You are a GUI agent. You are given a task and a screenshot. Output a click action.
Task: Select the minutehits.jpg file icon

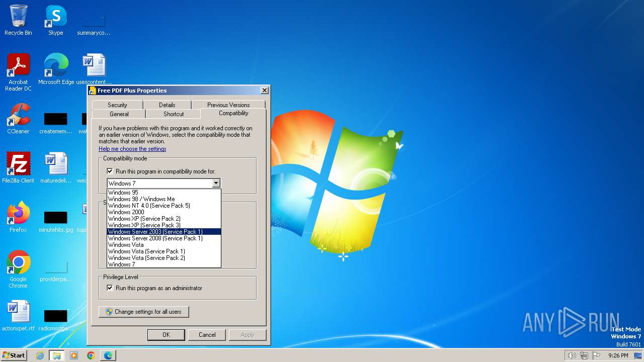click(x=56, y=221)
